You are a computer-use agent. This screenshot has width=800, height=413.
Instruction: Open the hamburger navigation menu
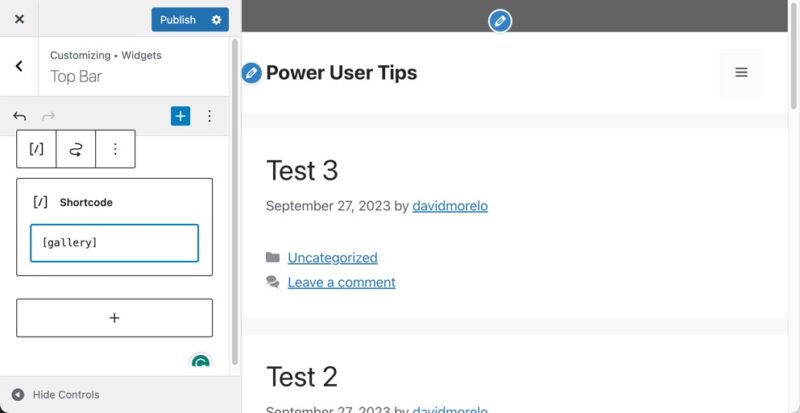pyautogui.click(x=741, y=72)
